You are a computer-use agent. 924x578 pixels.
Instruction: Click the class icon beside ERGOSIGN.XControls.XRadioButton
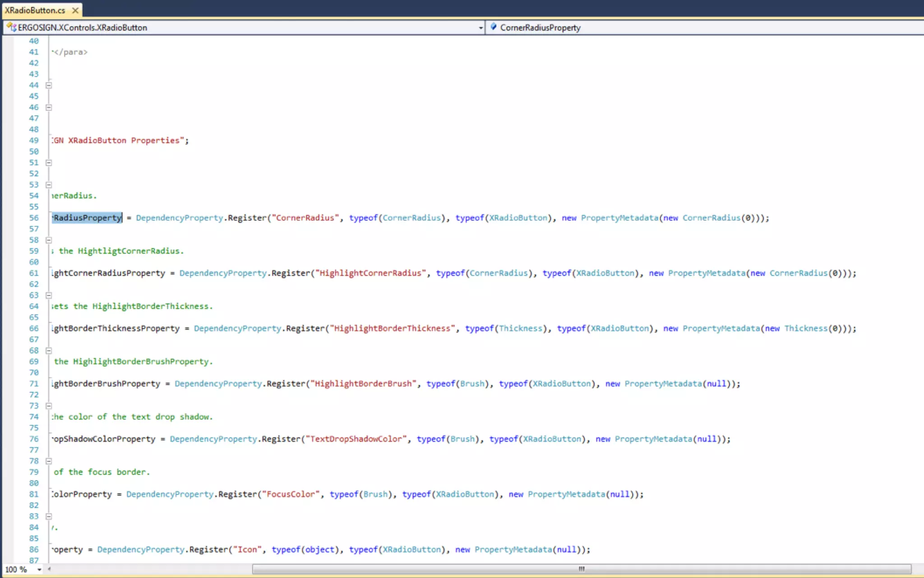(11, 27)
